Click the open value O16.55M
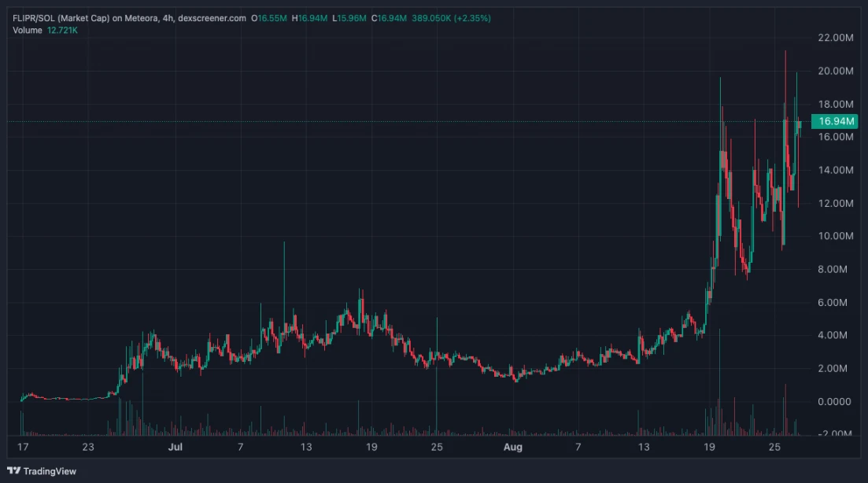The width and height of the screenshot is (868, 483). tap(271, 18)
